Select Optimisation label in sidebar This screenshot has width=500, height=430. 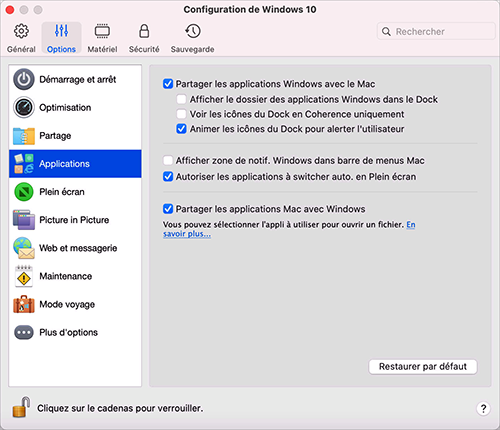coord(65,107)
